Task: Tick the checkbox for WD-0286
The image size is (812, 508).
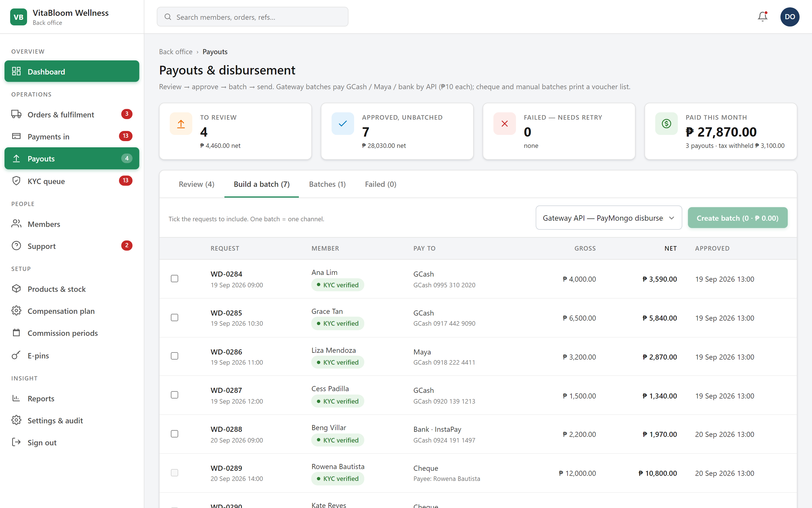Action: pyautogui.click(x=175, y=356)
